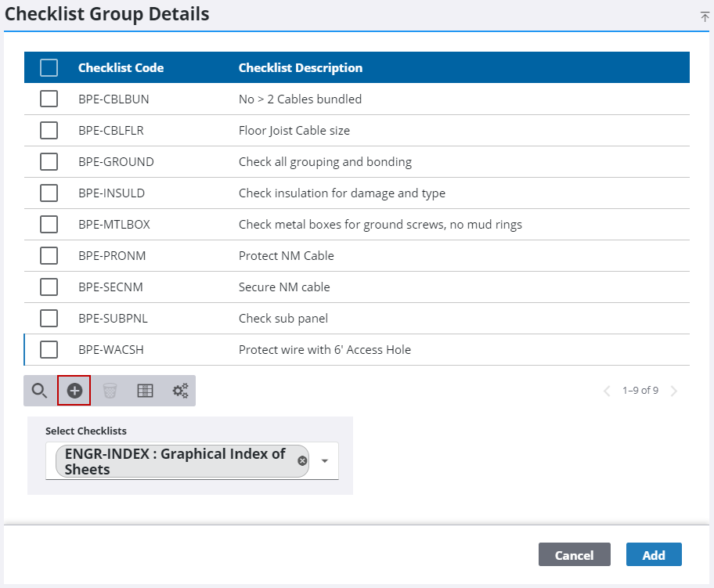This screenshot has height=588, width=714.
Task: Expand the Select Checklists dropdown arrow
Action: pyautogui.click(x=325, y=461)
